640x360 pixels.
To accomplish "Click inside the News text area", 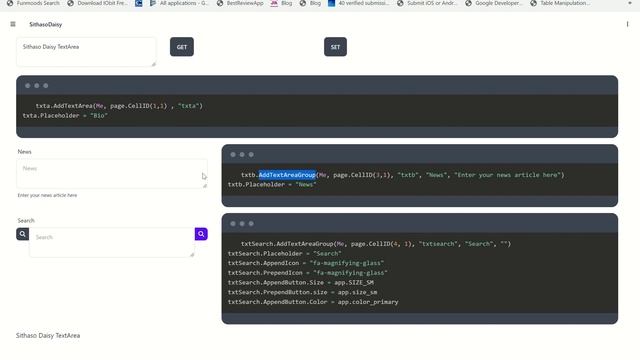I will point(112,174).
